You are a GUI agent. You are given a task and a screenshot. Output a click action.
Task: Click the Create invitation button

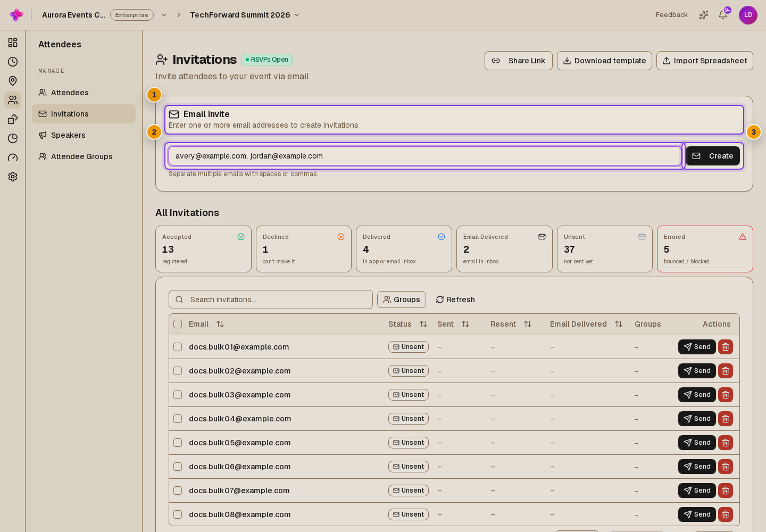(x=713, y=156)
